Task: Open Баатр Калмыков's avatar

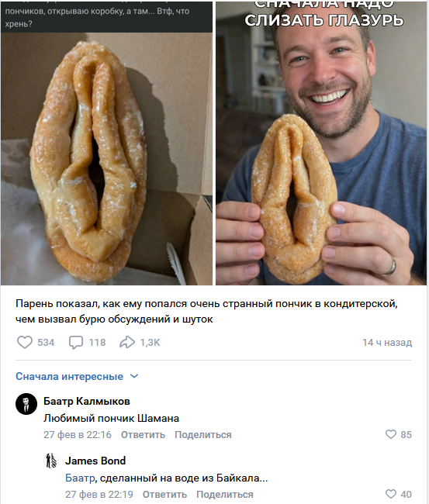Action: pos(26,404)
